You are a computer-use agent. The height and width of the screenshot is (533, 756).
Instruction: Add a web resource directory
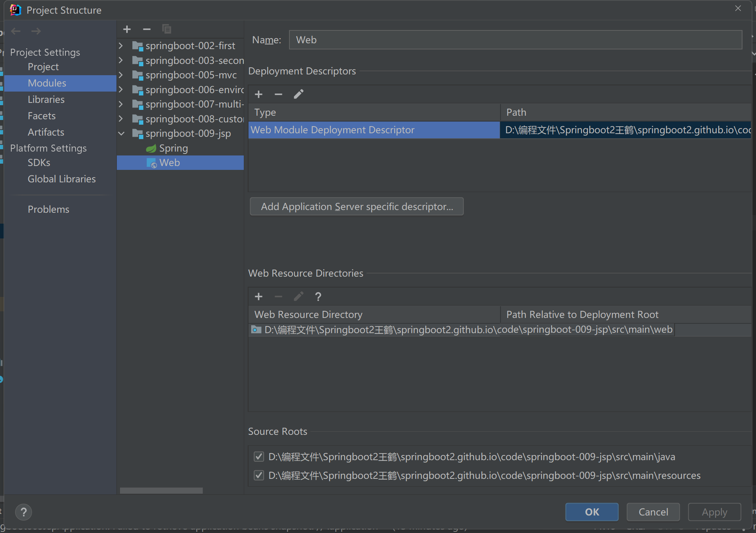coord(259,297)
